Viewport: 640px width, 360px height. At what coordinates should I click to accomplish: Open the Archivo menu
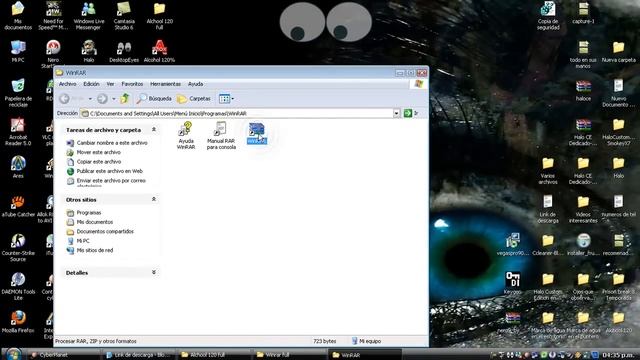(x=67, y=84)
